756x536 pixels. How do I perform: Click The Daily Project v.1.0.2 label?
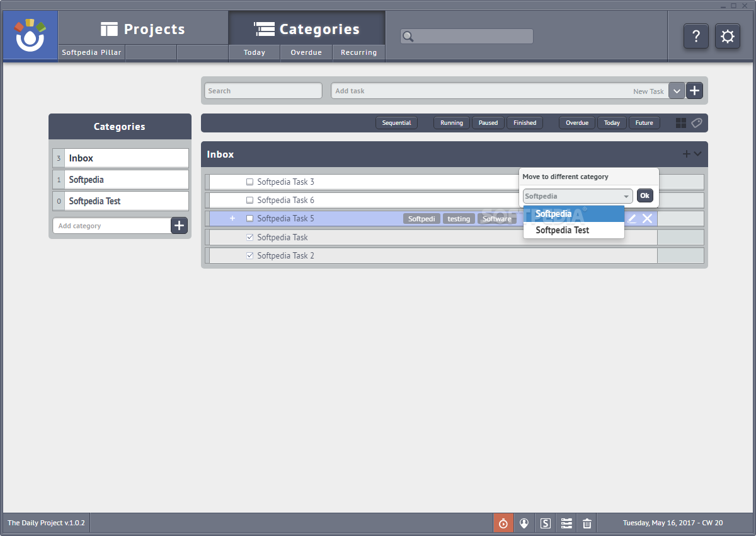tap(46, 523)
